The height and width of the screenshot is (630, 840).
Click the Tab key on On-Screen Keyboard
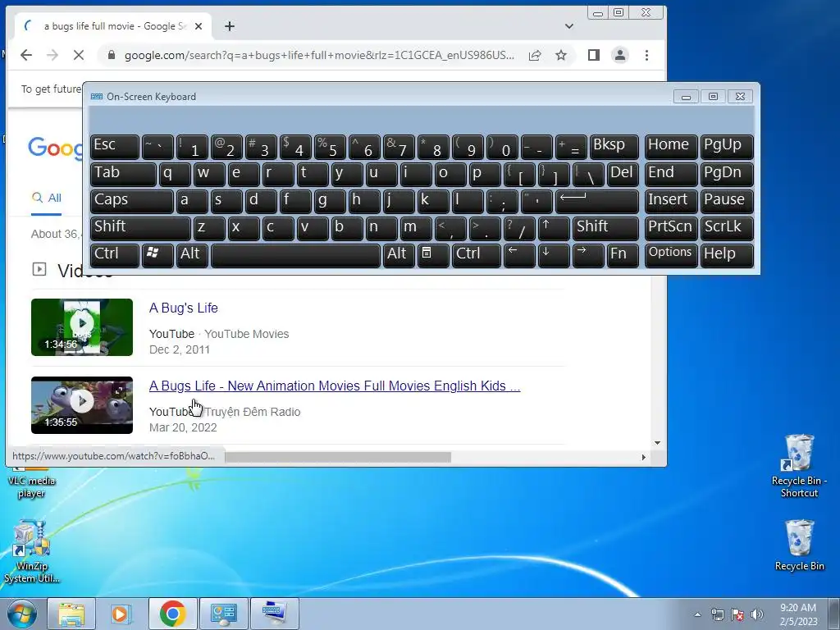(123, 174)
